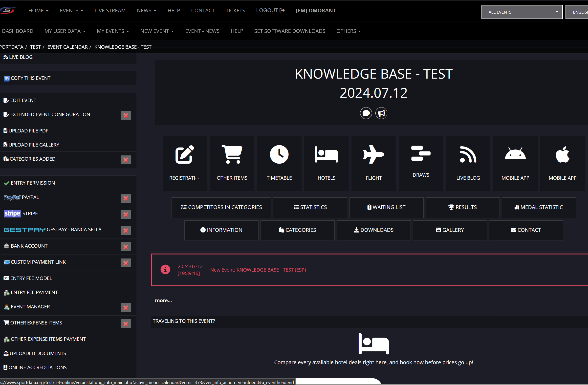Expand the My Events menu dropdown

point(113,31)
